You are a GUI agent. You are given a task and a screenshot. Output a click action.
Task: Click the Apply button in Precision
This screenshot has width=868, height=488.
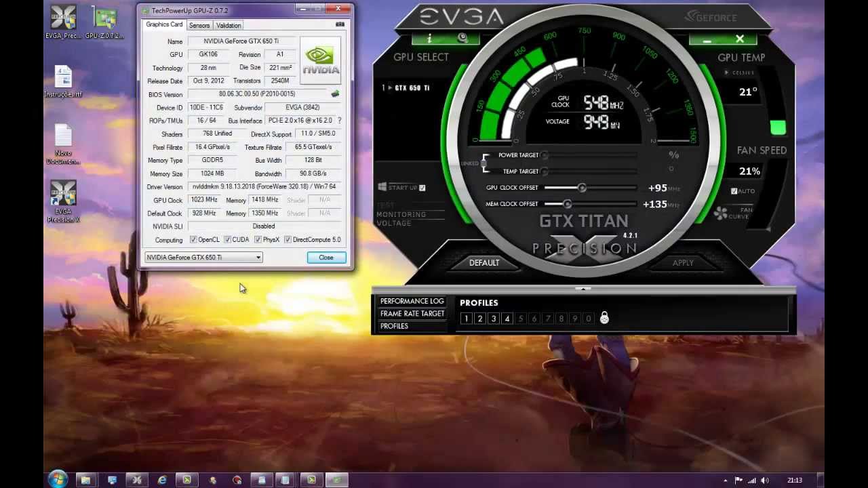[x=683, y=263]
